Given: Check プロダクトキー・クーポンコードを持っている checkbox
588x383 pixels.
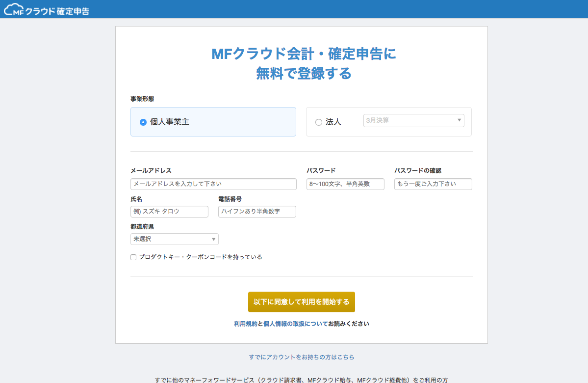Looking at the screenshot, I should [133, 257].
